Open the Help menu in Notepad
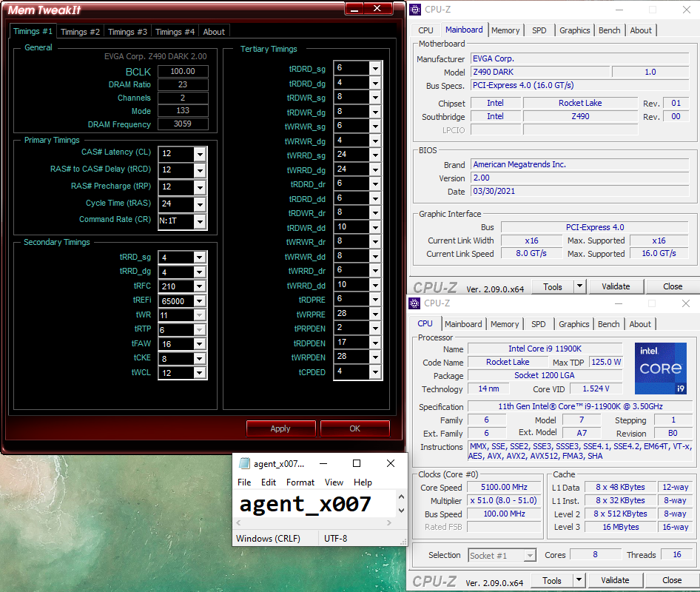This screenshot has height=592, width=700. [363, 482]
